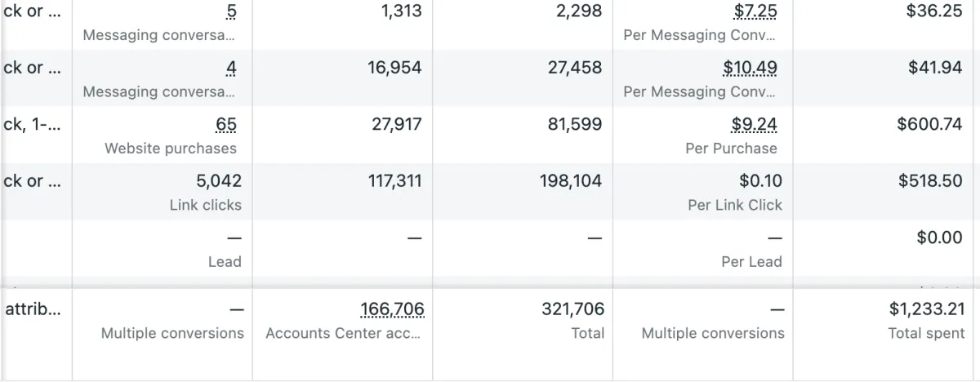
Task: Open the $9.24 per purchase cost
Action: [754, 125]
